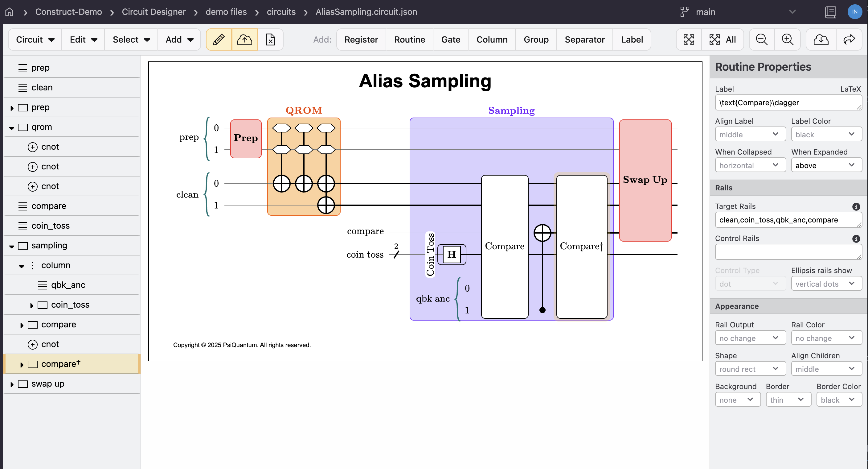868x469 pixels.
Task: Expand the compare† routine in tree
Action: (x=22, y=365)
